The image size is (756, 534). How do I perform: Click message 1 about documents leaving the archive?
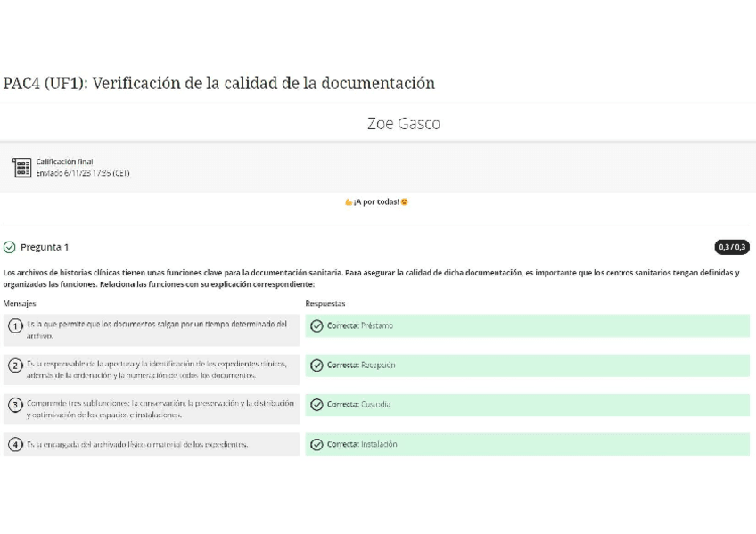point(152,330)
